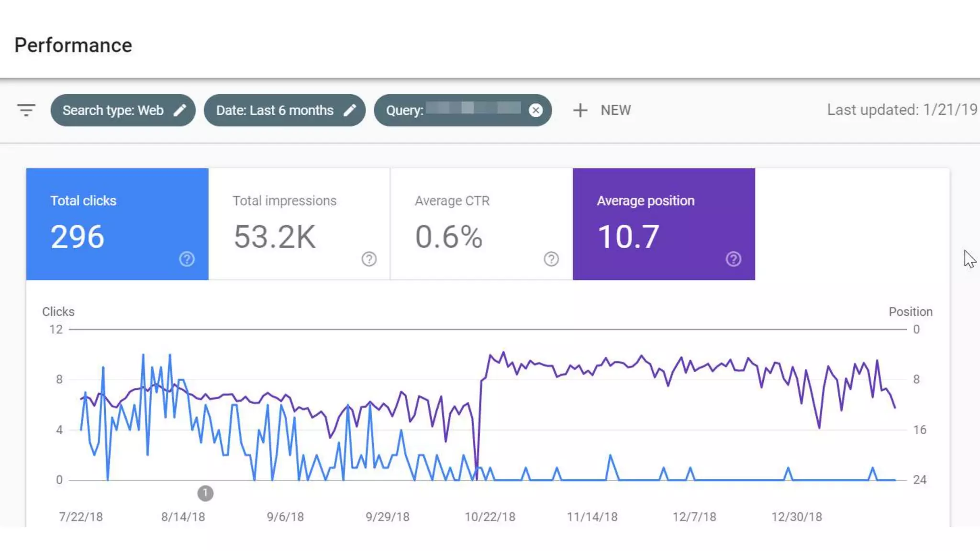Open Total impressions help icon
This screenshot has height=551, width=980.
369,259
